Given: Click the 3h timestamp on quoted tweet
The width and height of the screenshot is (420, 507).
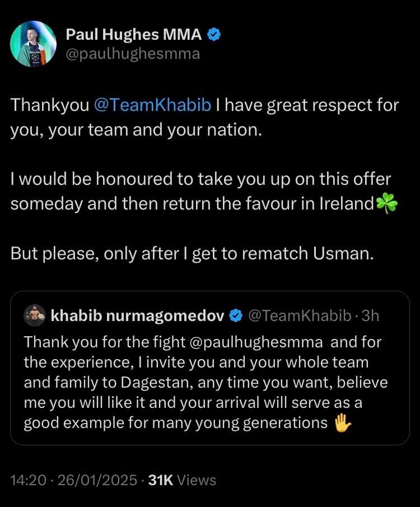Looking at the screenshot, I should pos(370,315).
